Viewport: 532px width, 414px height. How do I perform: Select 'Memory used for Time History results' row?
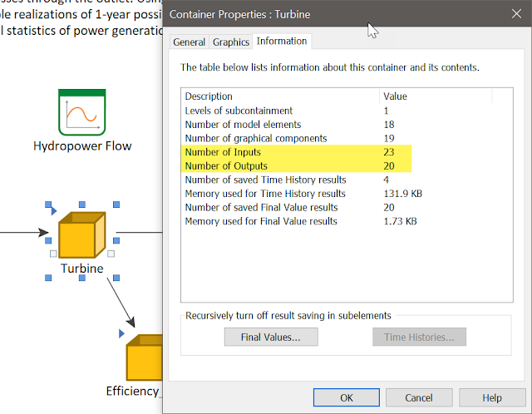[347, 194]
